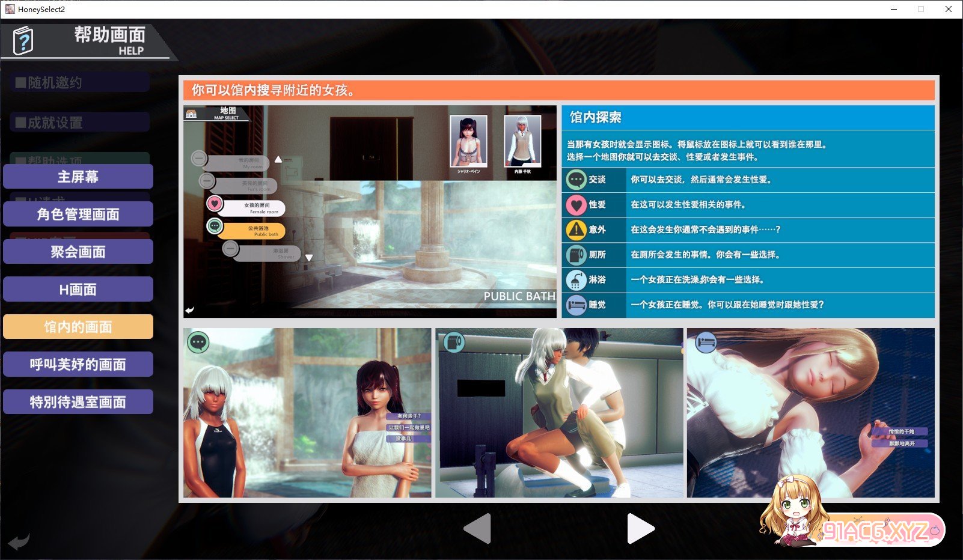Click the dimmed 成就设置 menu item
The image size is (963, 560).
coord(80,123)
